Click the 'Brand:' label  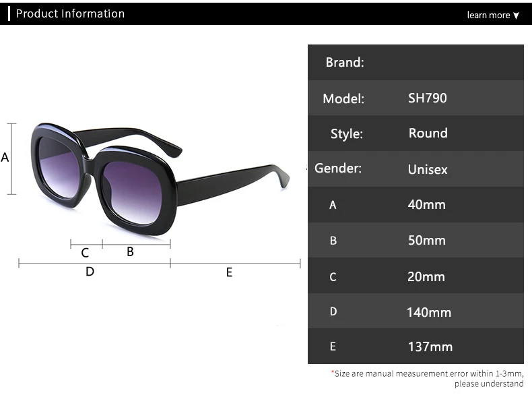(x=345, y=62)
